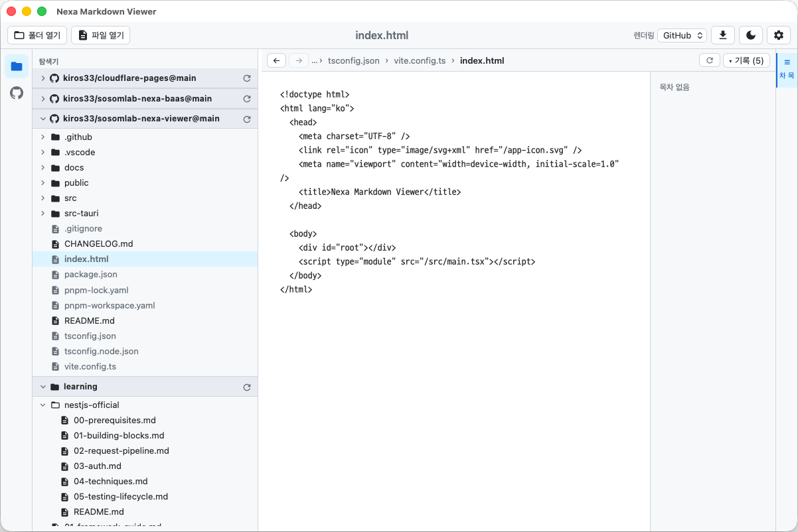798x532 pixels.
Task: Open README.md under sosomlab-nexa-viewer
Action: point(145,320)
